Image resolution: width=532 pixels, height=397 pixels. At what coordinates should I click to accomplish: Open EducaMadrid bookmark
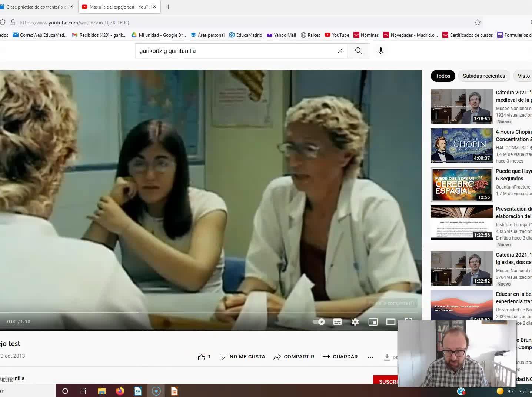(x=246, y=35)
